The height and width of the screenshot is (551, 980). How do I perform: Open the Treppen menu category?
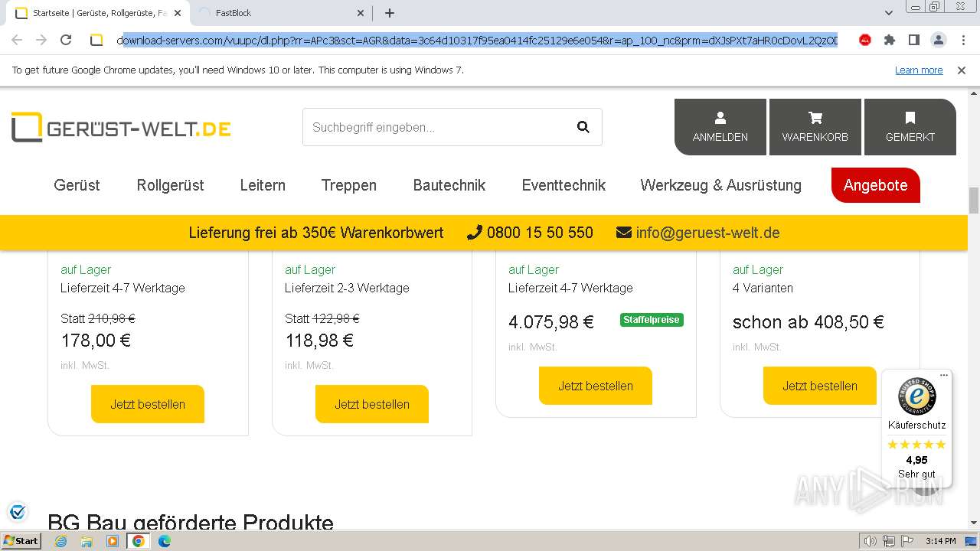tap(349, 185)
